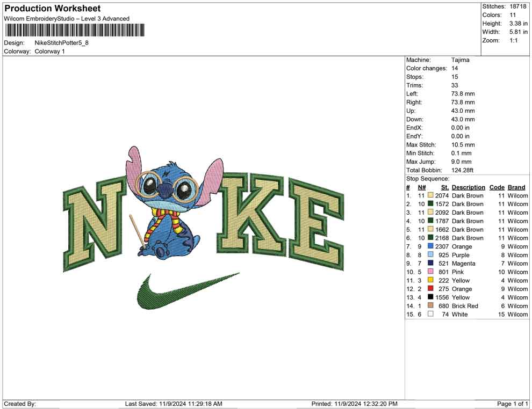Viewport: 532px width, 409px height.
Task: Click the 'EndX:' label
Action: [414, 128]
